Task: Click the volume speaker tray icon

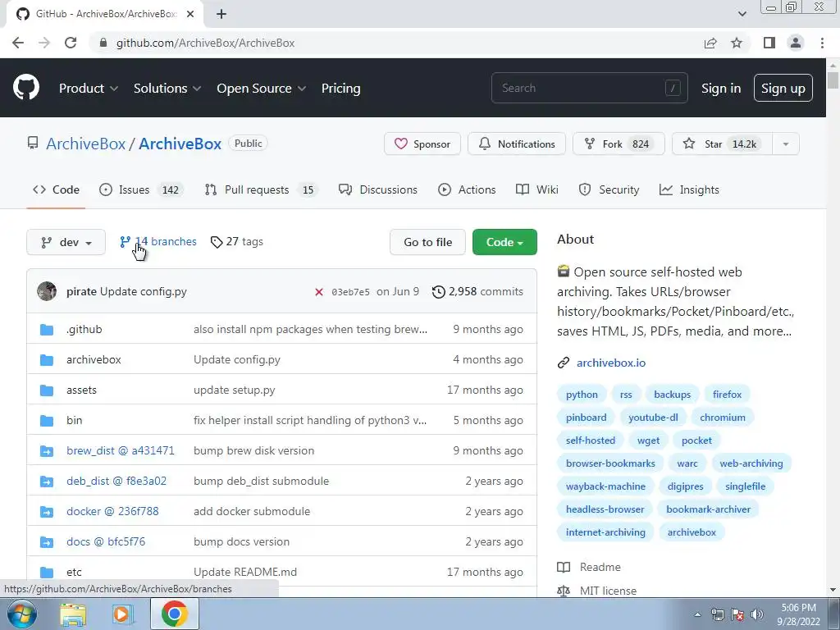Action: click(x=757, y=614)
